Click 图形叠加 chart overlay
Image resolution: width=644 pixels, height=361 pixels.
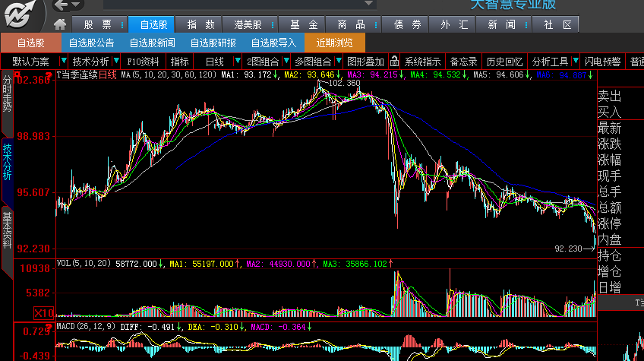click(x=365, y=62)
